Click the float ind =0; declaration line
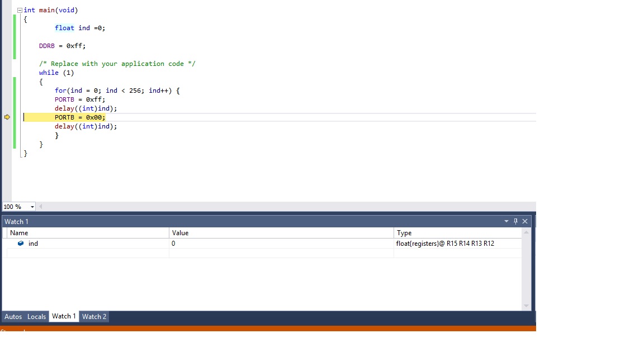The width and height of the screenshot is (644, 362). pos(80,28)
